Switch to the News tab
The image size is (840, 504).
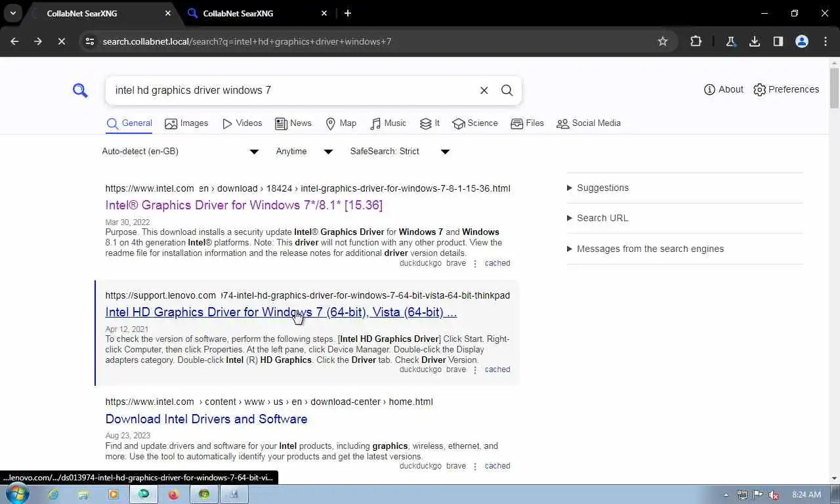pos(293,123)
